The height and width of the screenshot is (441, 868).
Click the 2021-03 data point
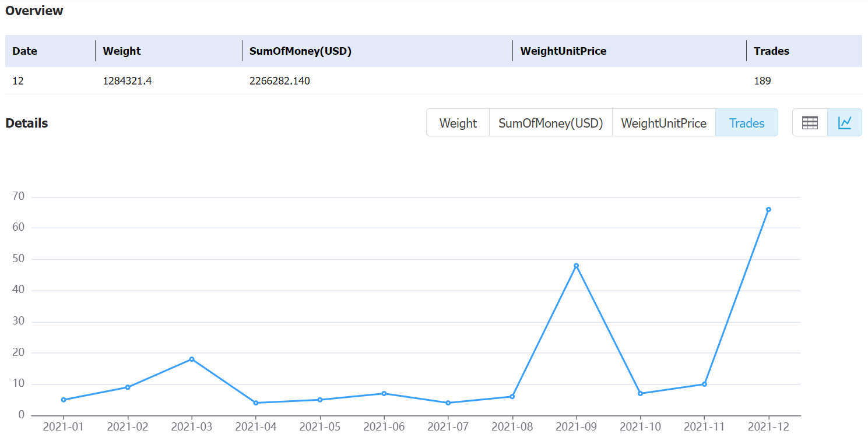192,359
